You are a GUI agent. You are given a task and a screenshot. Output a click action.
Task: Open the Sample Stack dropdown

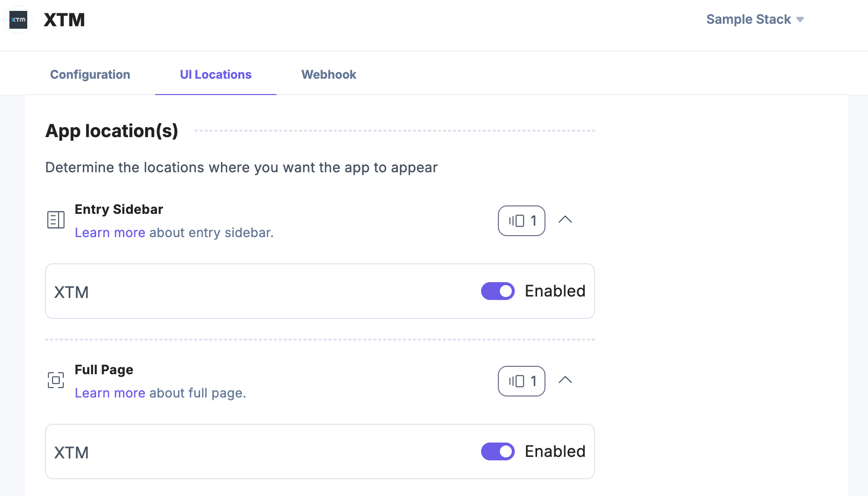(x=749, y=19)
